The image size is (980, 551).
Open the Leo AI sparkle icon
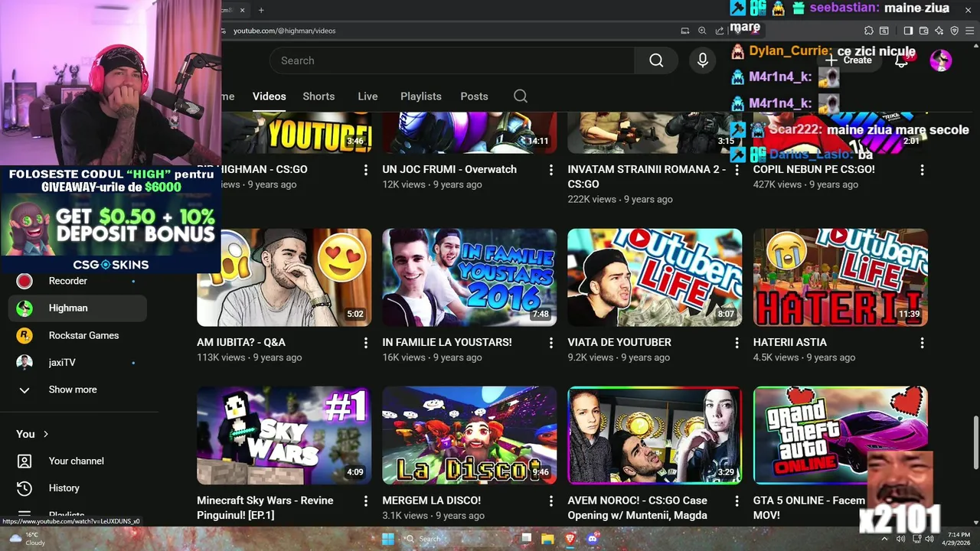(939, 31)
